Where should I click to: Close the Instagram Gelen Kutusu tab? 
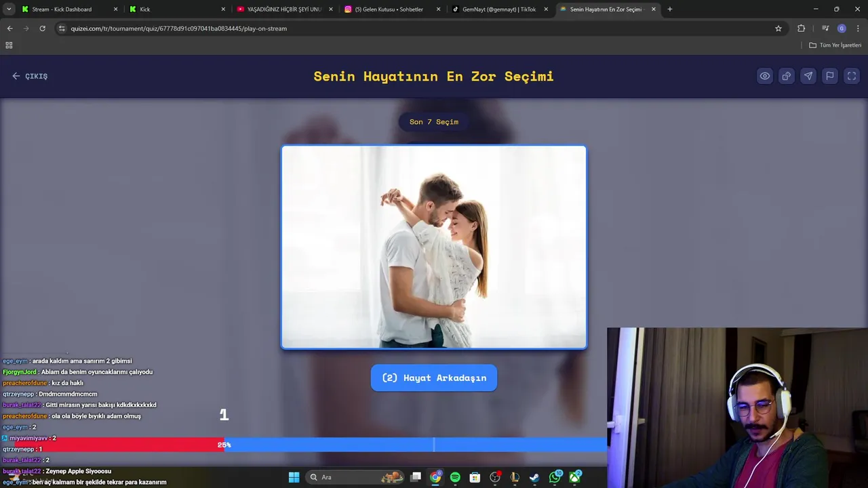click(438, 9)
